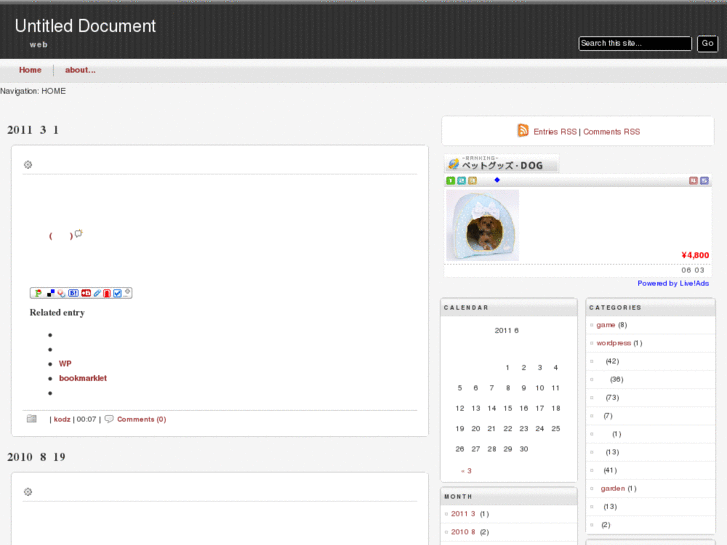
Task: Click the Hatena B! bookmark icon
Action: (74, 293)
